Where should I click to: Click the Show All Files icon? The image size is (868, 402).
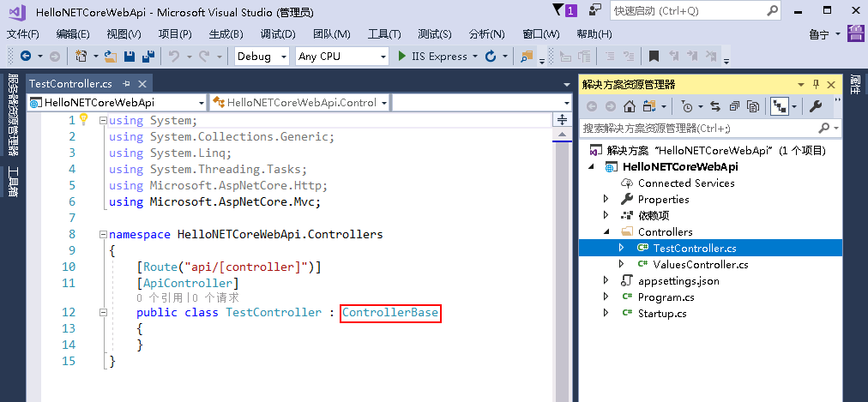[x=753, y=106]
